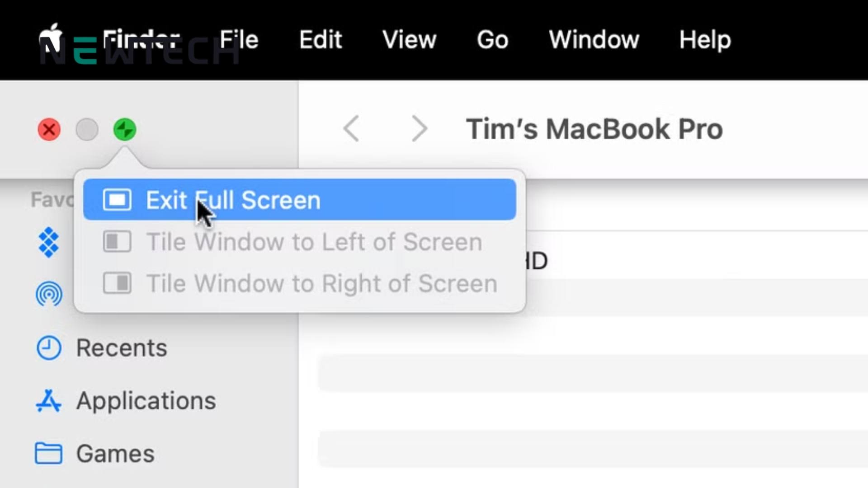Click the green full screen button
The image size is (868, 488).
click(x=125, y=130)
